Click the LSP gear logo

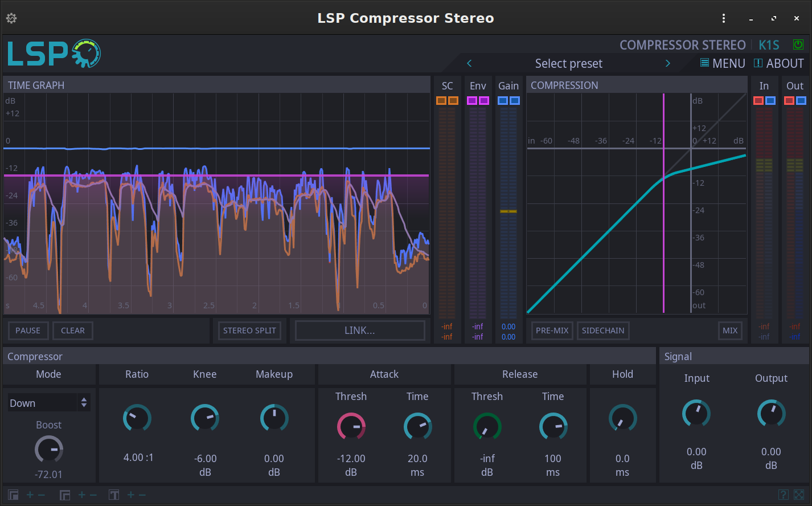tap(86, 54)
